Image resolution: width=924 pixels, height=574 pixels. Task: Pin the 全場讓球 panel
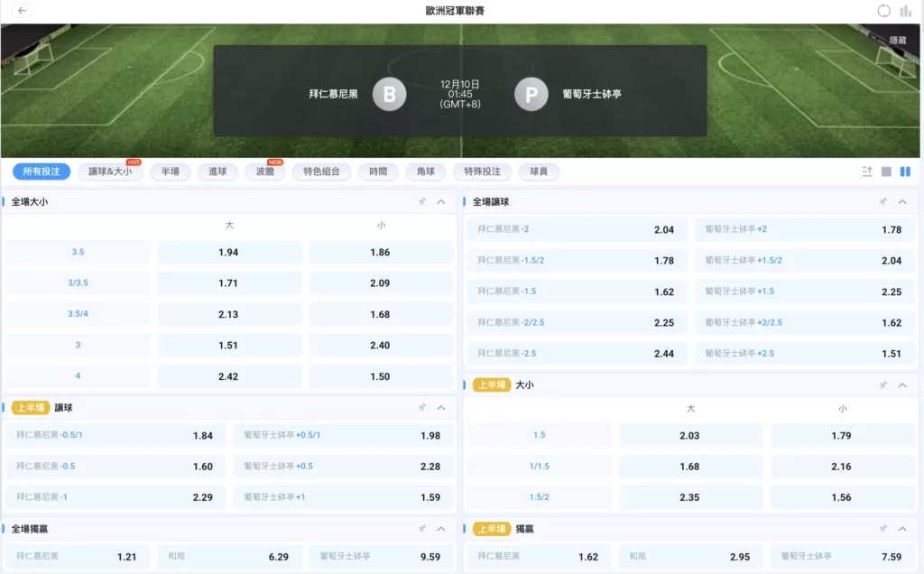tap(882, 201)
